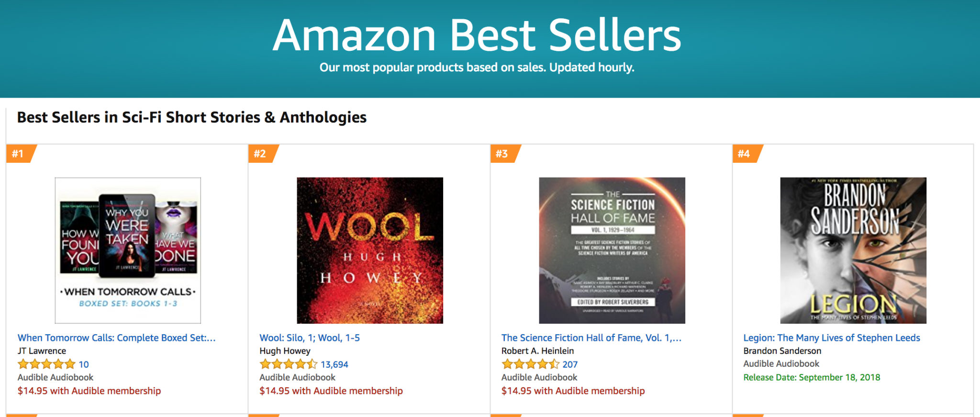Viewport: 980px width, 417px height.
Task: Open the When Tomorrow Calls boxed set cover
Action: coord(128,250)
